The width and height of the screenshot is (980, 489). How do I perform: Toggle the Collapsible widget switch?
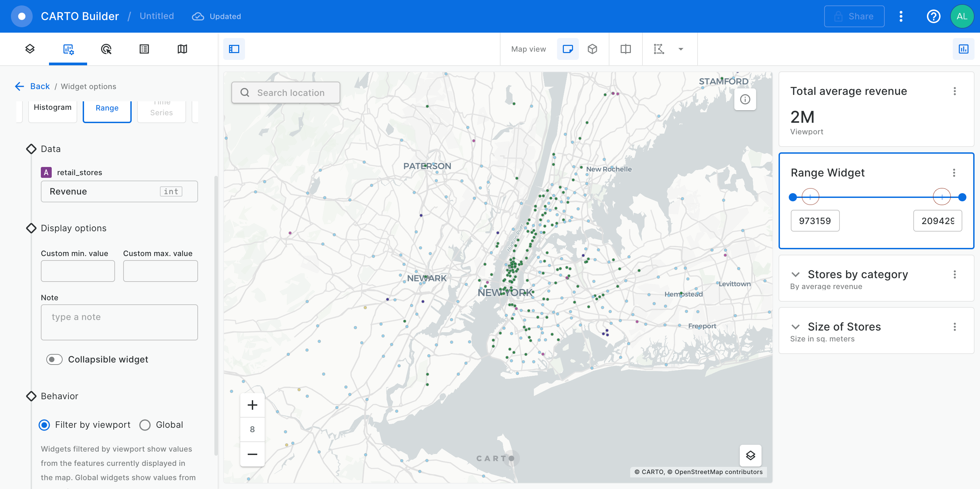(54, 359)
